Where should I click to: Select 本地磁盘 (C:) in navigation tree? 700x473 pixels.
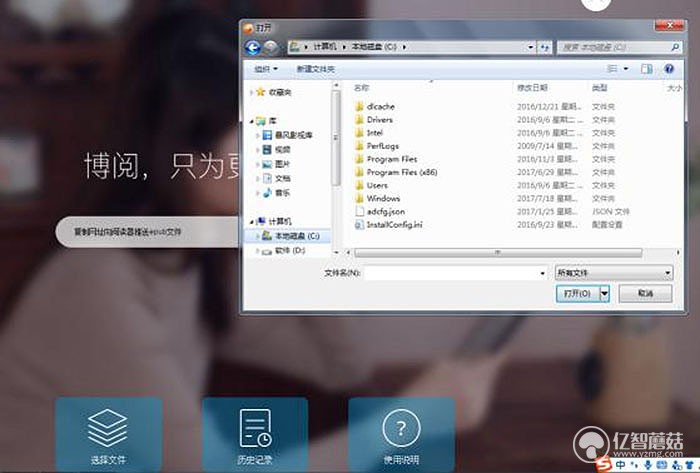(x=290, y=236)
